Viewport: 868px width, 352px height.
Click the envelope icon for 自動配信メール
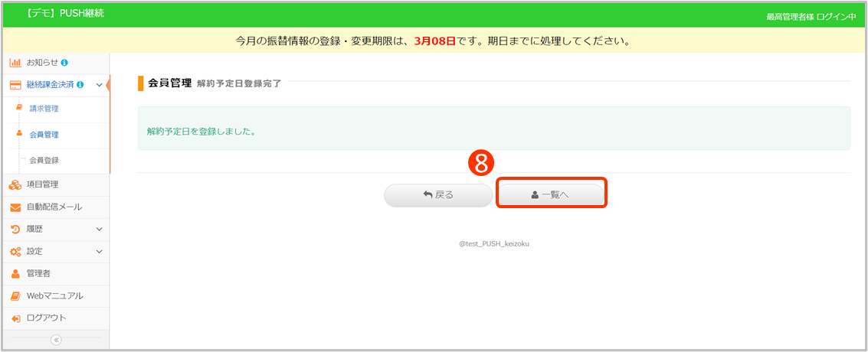15,207
